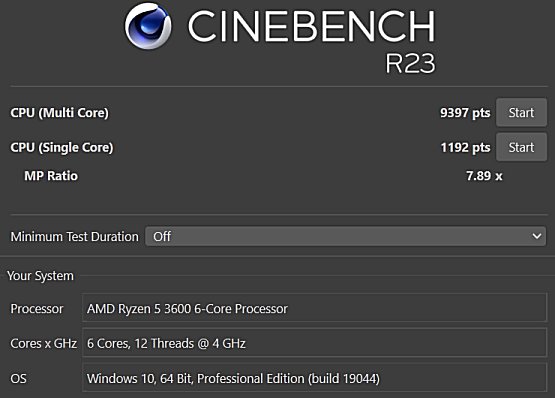The image size is (555, 398).
Task: Click the Minimum Test Duration label
Action: coord(75,237)
